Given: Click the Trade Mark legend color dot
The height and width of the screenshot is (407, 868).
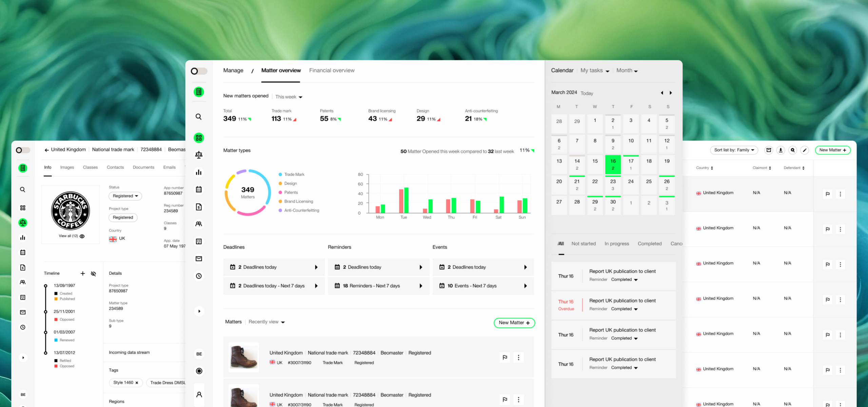Looking at the screenshot, I should [280, 175].
